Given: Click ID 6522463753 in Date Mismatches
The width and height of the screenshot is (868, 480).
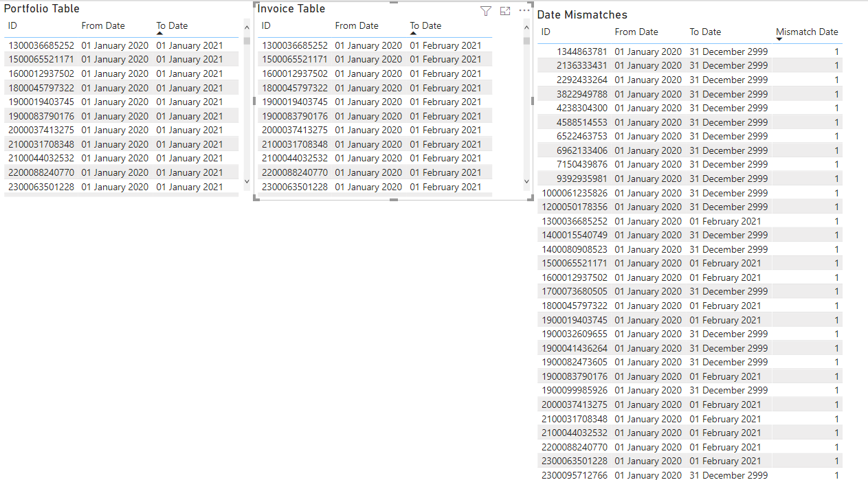Looking at the screenshot, I should pyautogui.click(x=582, y=137).
